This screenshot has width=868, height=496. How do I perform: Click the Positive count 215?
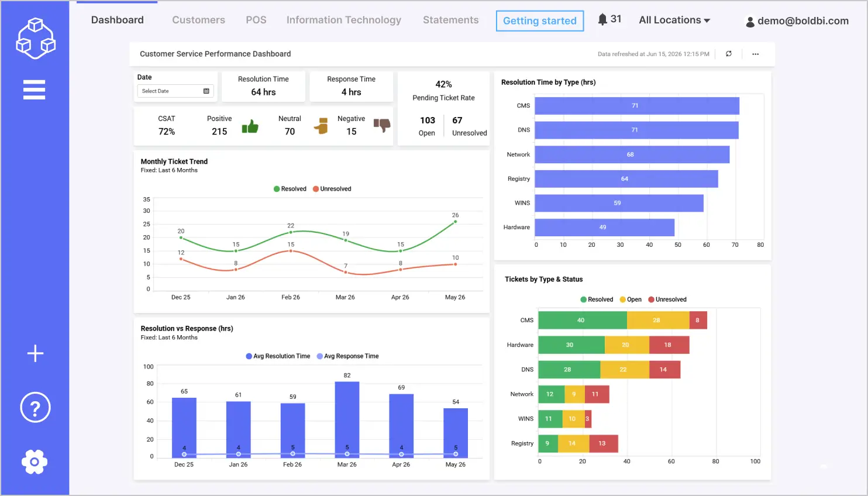(219, 132)
